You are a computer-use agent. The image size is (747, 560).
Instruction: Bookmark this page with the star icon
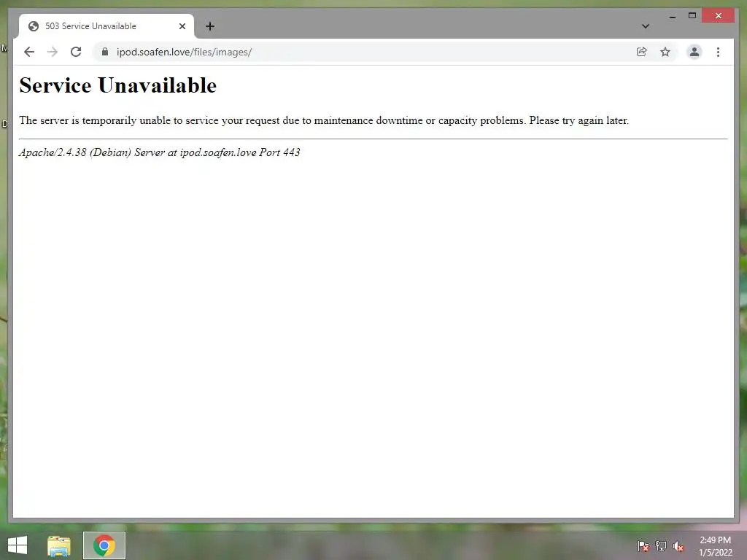point(665,52)
